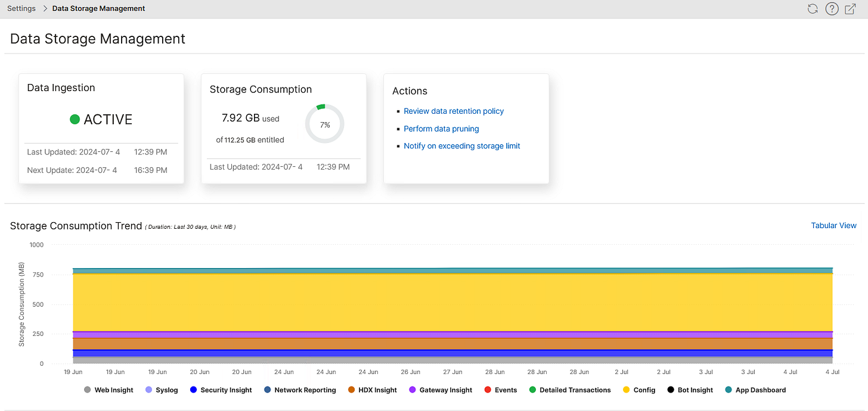Click Next Update 16:39 PM time
Image resolution: width=868 pixels, height=411 pixels.
point(151,170)
